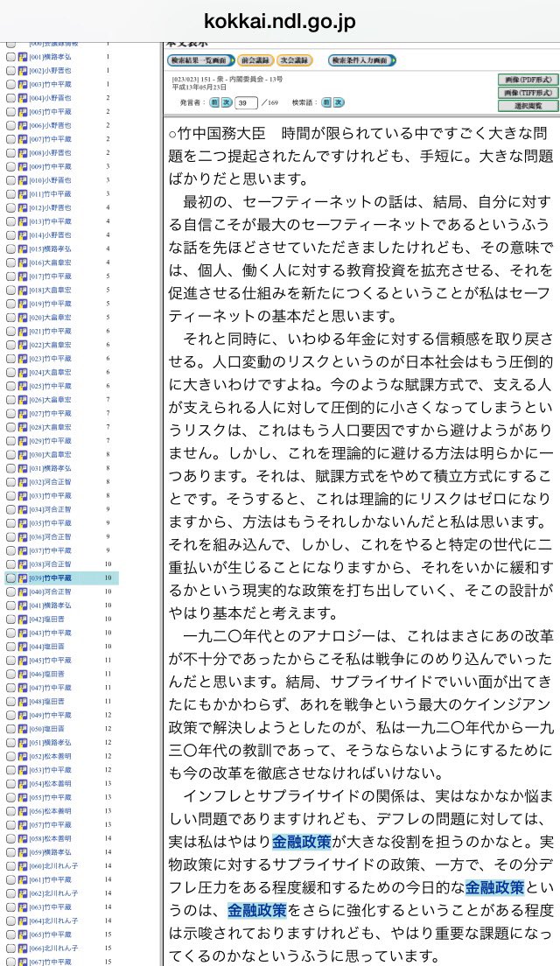Open the 検索条件入力画面 button
This screenshot has width=560, height=966.
(362, 60)
